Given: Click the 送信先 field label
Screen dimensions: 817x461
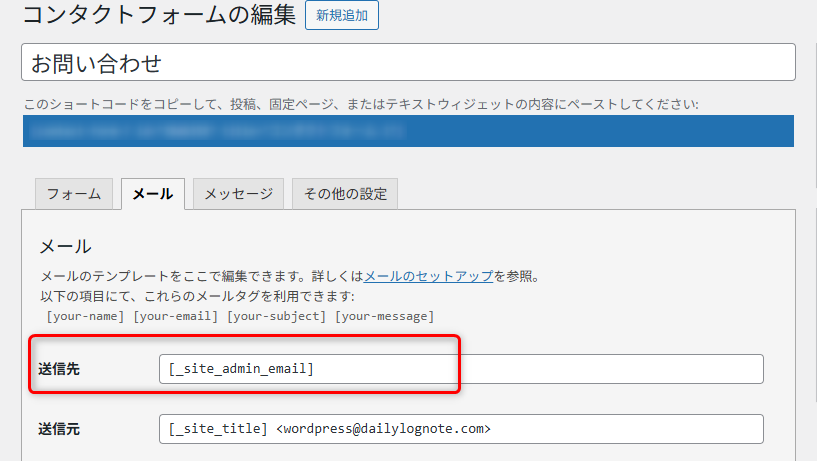Looking at the screenshot, I should pos(59,369).
